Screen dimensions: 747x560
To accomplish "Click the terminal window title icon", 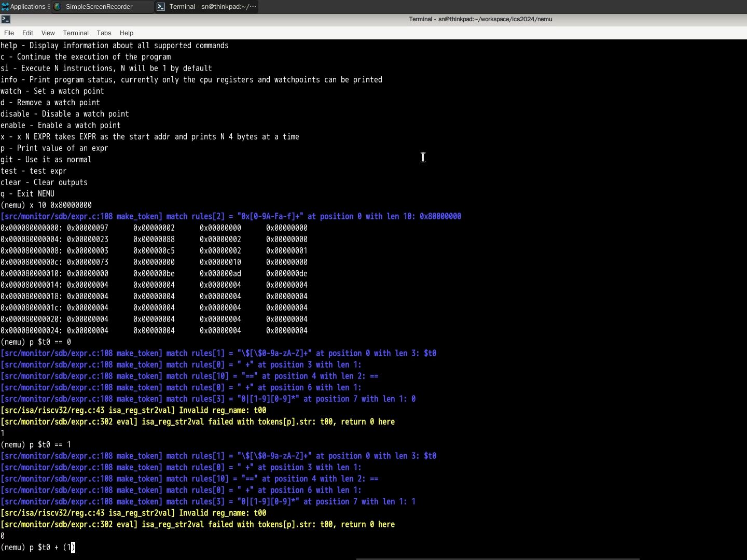I will pos(6,19).
